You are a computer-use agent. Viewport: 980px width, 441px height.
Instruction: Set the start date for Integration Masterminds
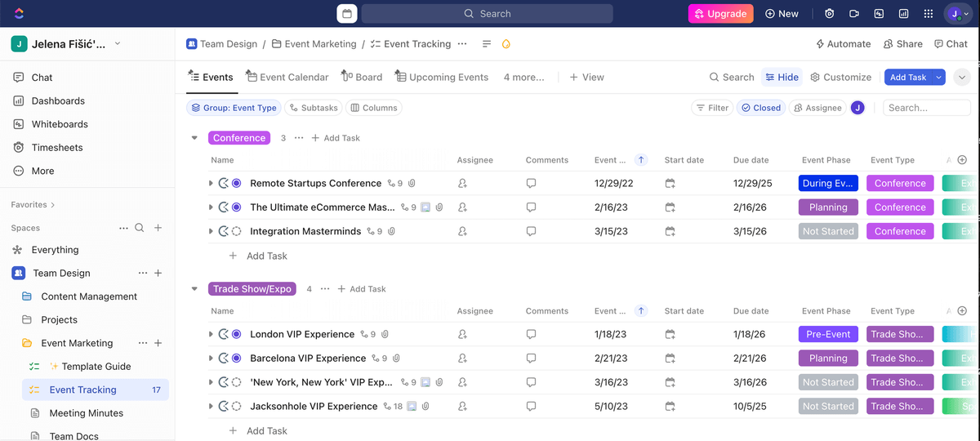coord(670,231)
